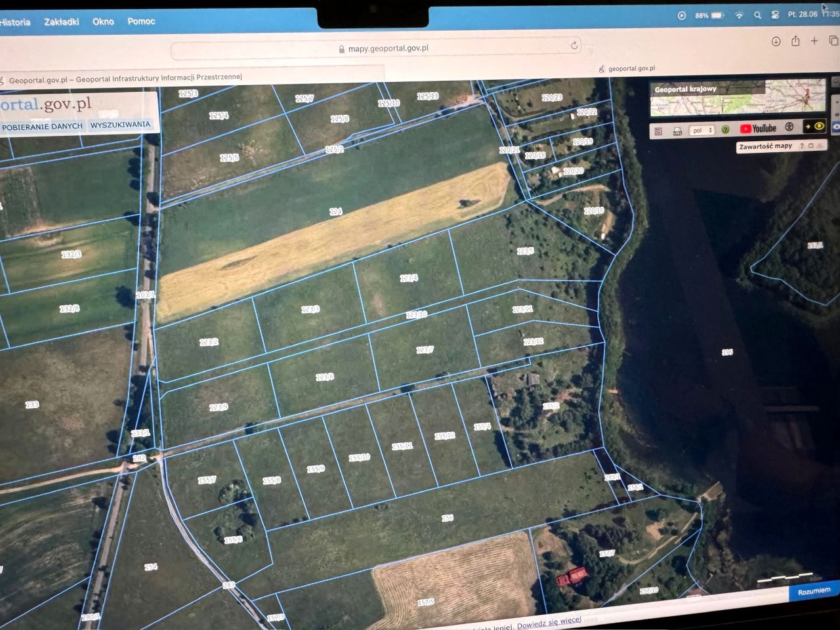Select parcel label 123/2

tap(209, 342)
